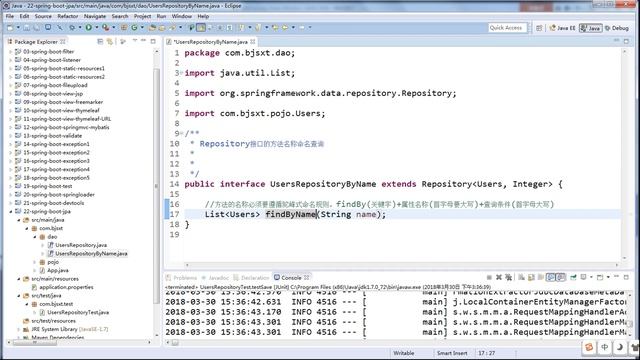Collapse All in Package Explorer
This screenshot has width=640, height=360.
point(100,42)
